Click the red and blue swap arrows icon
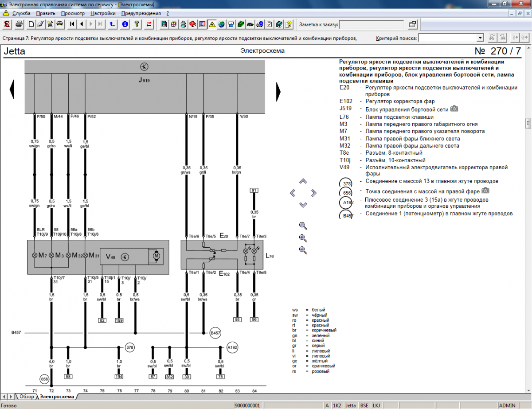This screenshot has width=532, height=409. tap(149, 24)
